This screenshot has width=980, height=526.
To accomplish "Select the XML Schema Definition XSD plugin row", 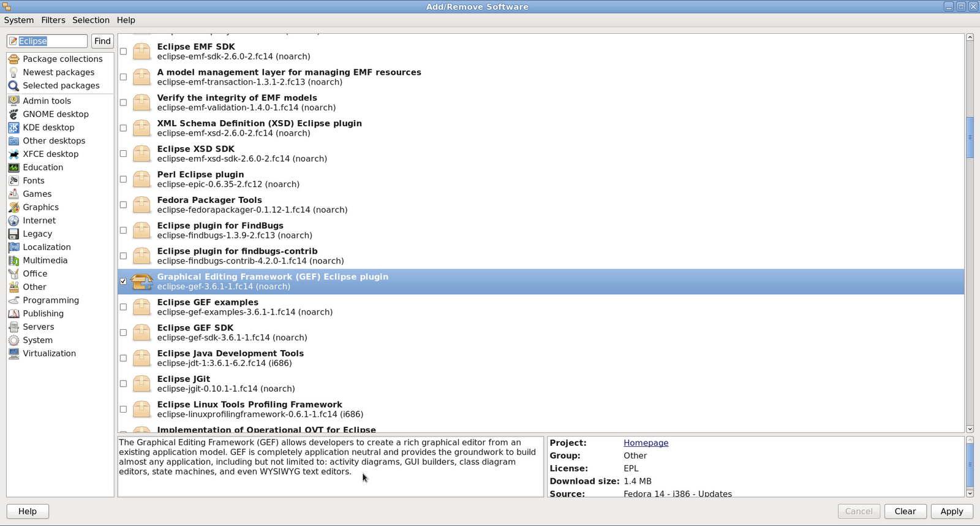I will tap(541, 128).
